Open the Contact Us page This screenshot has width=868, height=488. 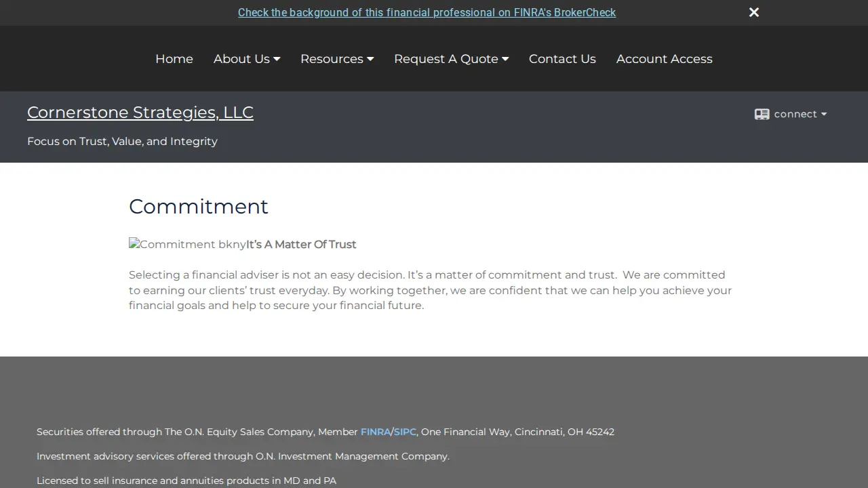click(x=562, y=59)
